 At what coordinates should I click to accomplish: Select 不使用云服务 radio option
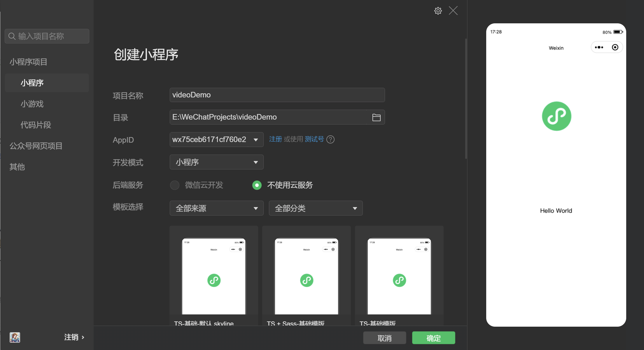click(257, 185)
